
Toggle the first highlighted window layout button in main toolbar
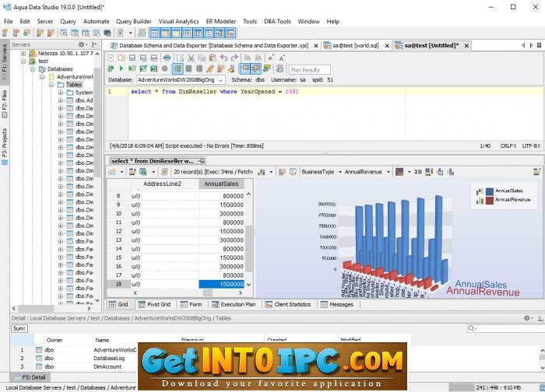(155, 33)
